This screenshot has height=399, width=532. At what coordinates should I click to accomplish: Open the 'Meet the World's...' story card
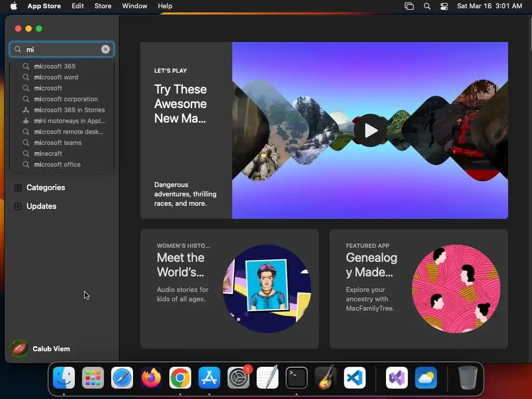tap(229, 289)
